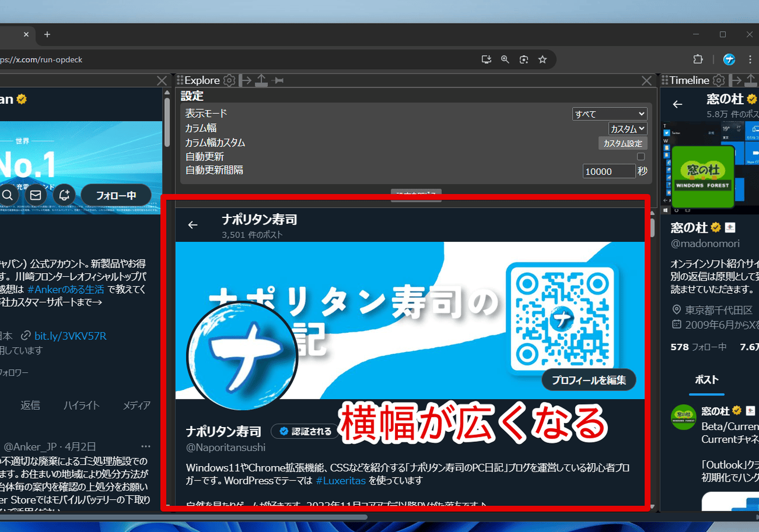Image resolution: width=759 pixels, height=532 pixels.
Task: Open the Explore column settings gear
Action: point(229,81)
